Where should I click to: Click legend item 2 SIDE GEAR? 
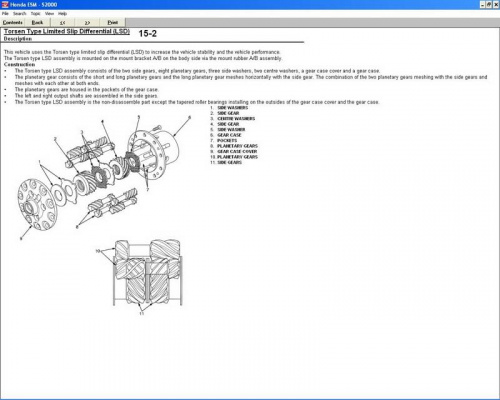tap(225, 113)
